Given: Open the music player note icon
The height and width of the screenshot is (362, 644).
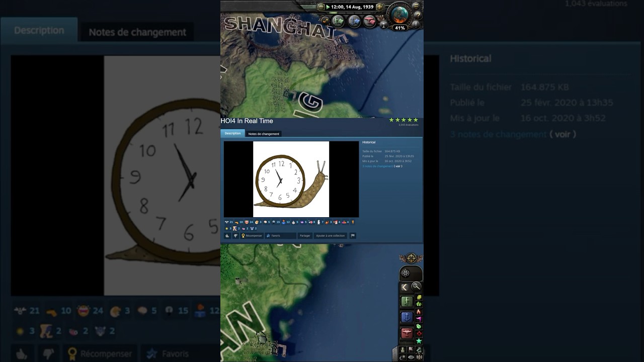Looking at the screenshot, I should click(326, 21).
